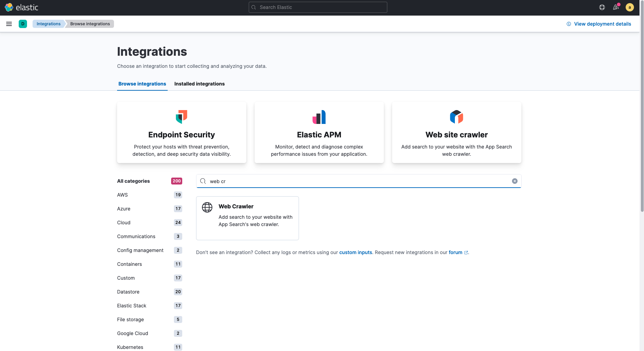This screenshot has width=644, height=351.
Task: Filter integrations by Kubernetes category
Action: click(x=130, y=347)
